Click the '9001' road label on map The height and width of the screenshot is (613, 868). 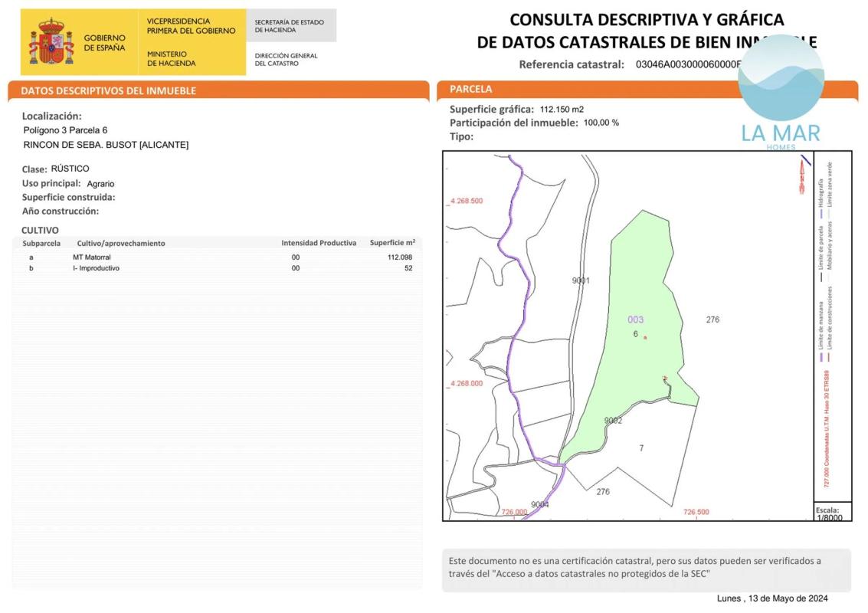(x=581, y=280)
